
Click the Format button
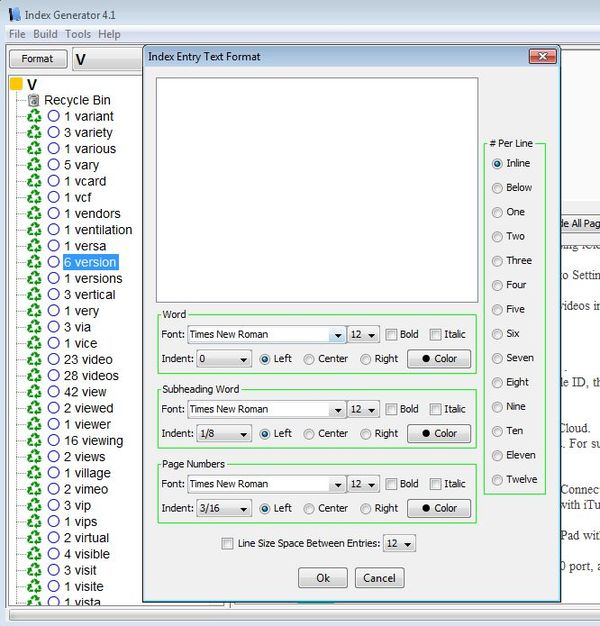pos(38,59)
